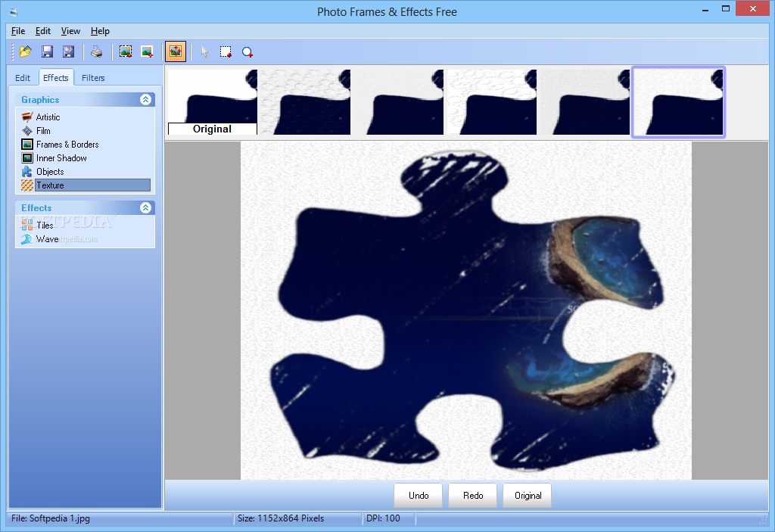This screenshot has height=532, width=775.
Task: Select the Film graphics category
Action: click(43, 130)
